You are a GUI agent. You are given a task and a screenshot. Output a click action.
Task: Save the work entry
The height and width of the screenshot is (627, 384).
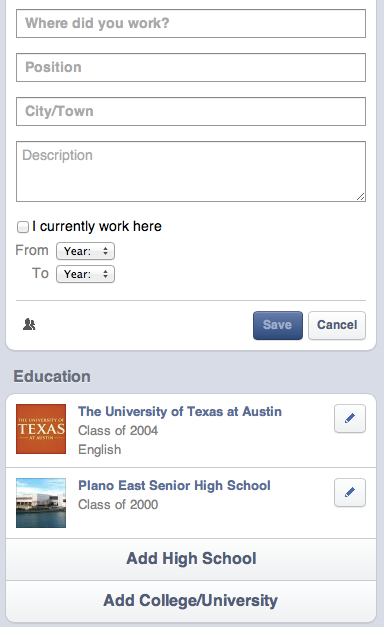(x=278, y=325)
